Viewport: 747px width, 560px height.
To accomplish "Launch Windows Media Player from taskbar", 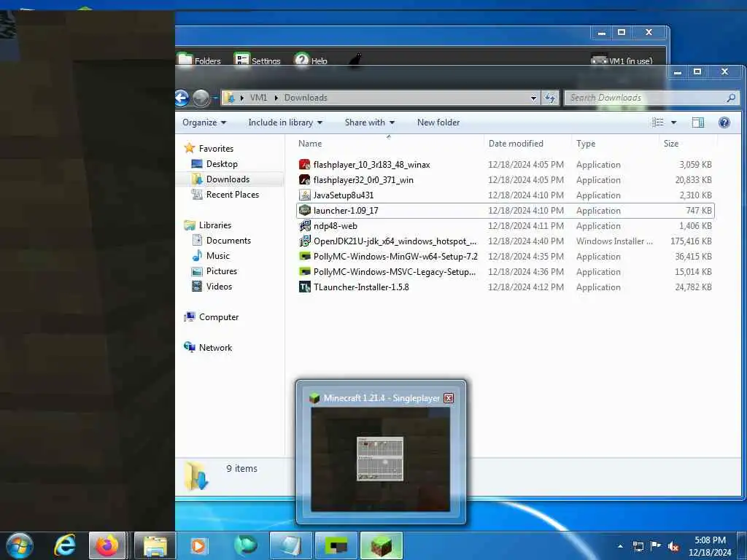I will tap(198, 545).
